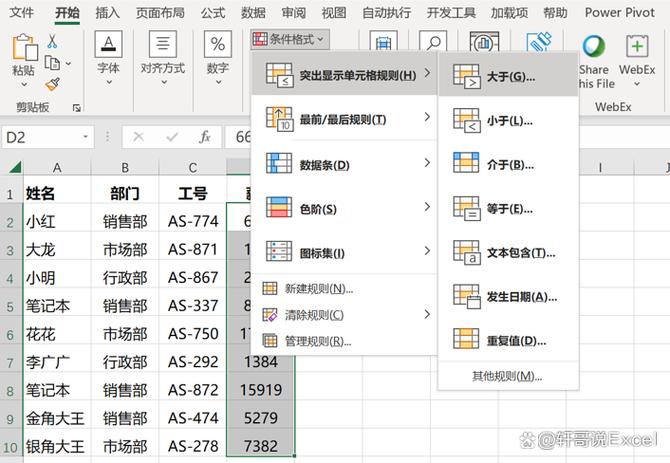Click the fx insert function icon
This screenshot has width=670, height=463.
(x=205, y=137)
